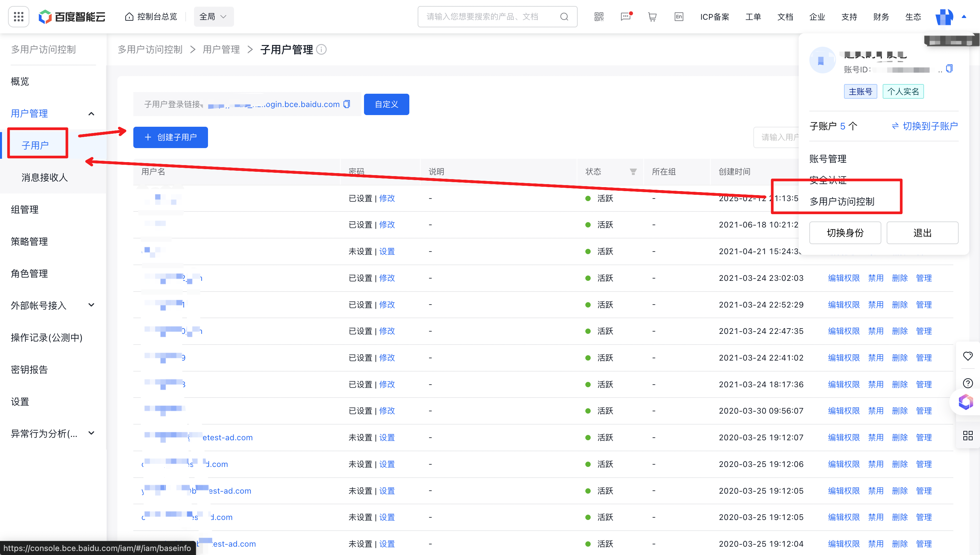Screen dimensions: 980x555
Task: Open ICP备案 in top navigation
Action: click(715, 16)
